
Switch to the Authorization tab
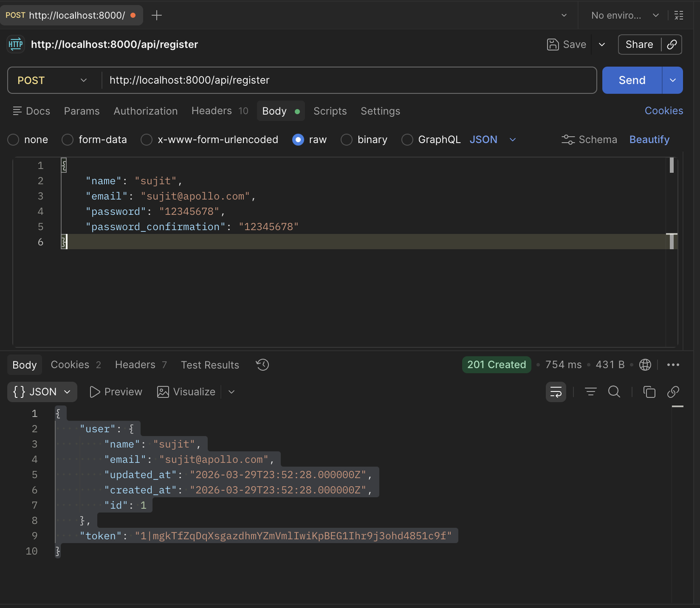point(145,111)
